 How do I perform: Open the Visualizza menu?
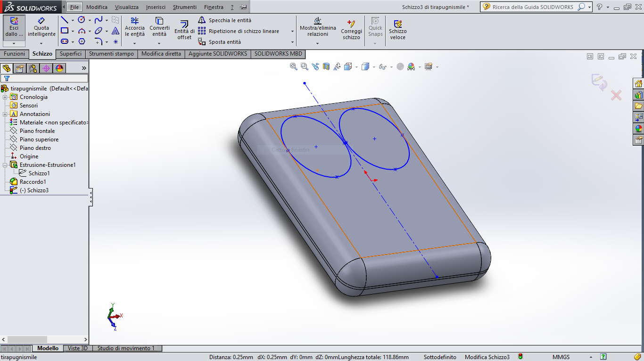tap(127, 7)
